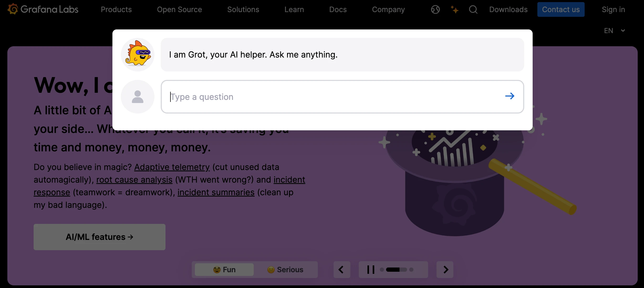The height and width of the screenshot is (288, 644).
Task: Go to the previous carousel slide
Action: click(341, 270)
